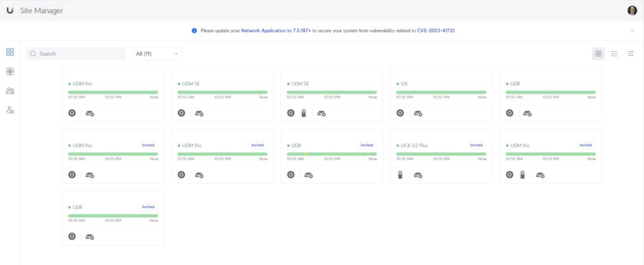Switch to list view layout
Image resolution: width=644 pixels, height=265 pixels.
tap(614, 54)
